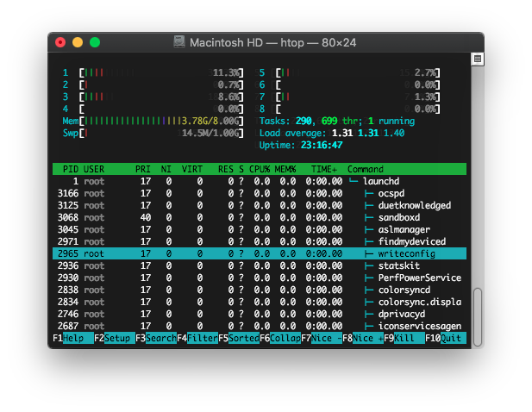Click F6 Collapse tree button
This screenshot has width=532, height=412.
tap(280, 338)
